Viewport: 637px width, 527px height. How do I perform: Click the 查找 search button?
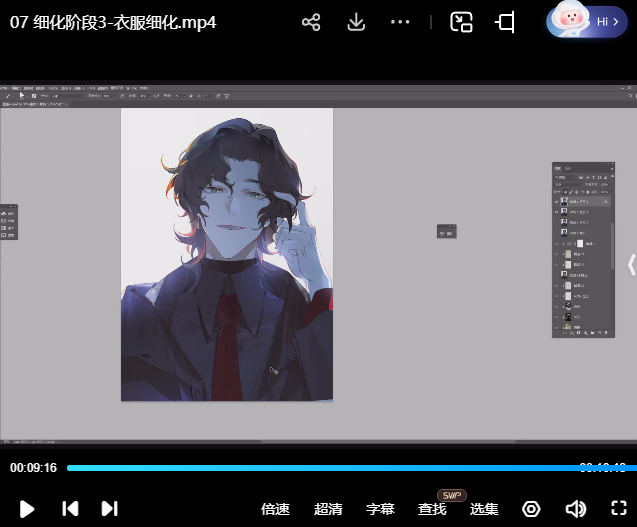point(432,509)
